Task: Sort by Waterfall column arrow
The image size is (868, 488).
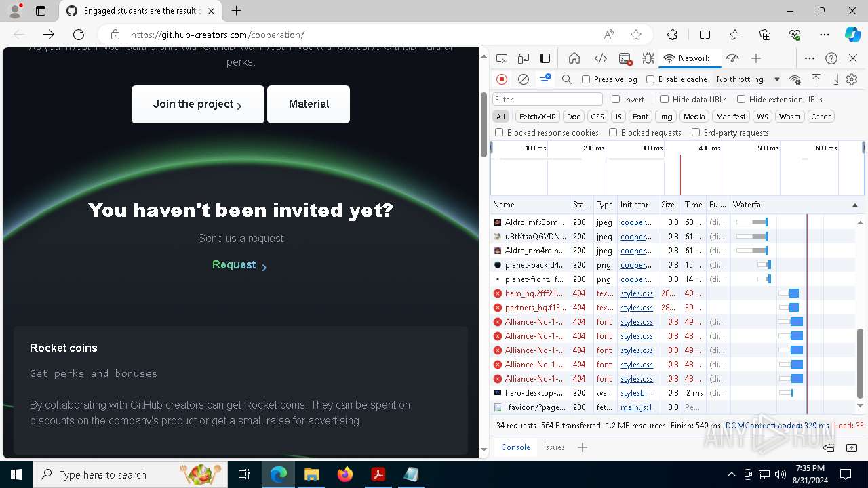Action: [855, 205]
